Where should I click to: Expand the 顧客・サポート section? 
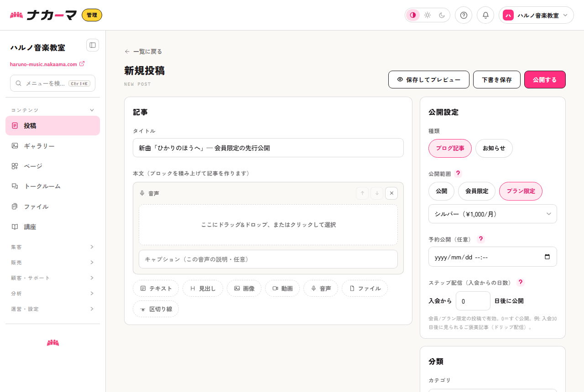[52, 278]
